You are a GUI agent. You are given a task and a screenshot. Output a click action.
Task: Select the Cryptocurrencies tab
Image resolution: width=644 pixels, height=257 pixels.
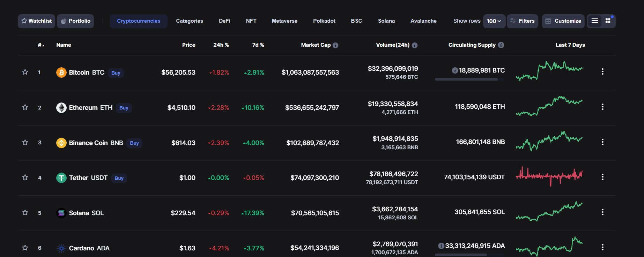[139, 21]
